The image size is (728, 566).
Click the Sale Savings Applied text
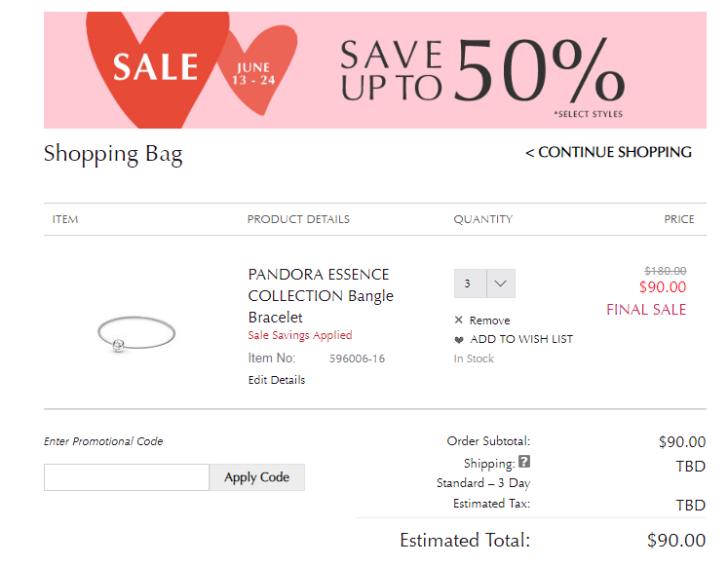coord(300,335)
